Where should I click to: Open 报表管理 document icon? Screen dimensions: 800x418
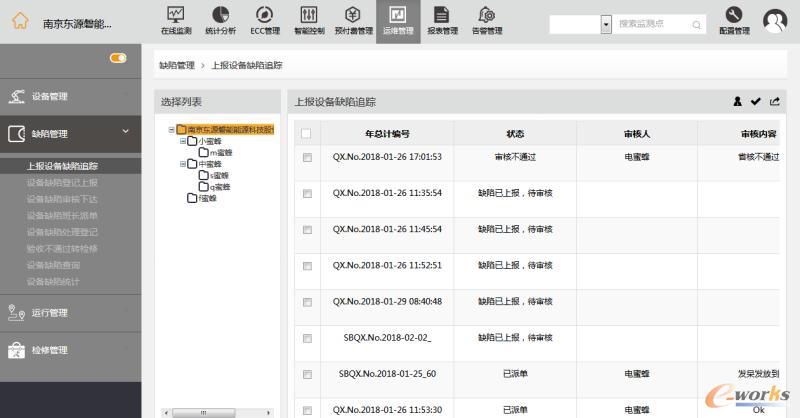(x=442, y=14)
